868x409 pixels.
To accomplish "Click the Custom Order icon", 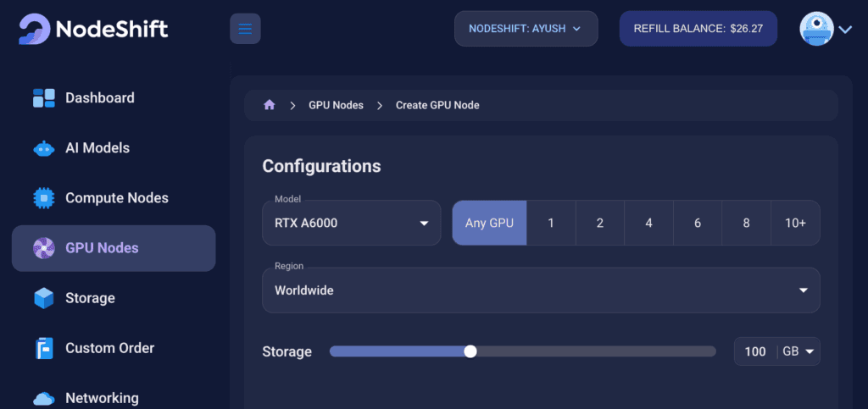I will pos(44,348).
